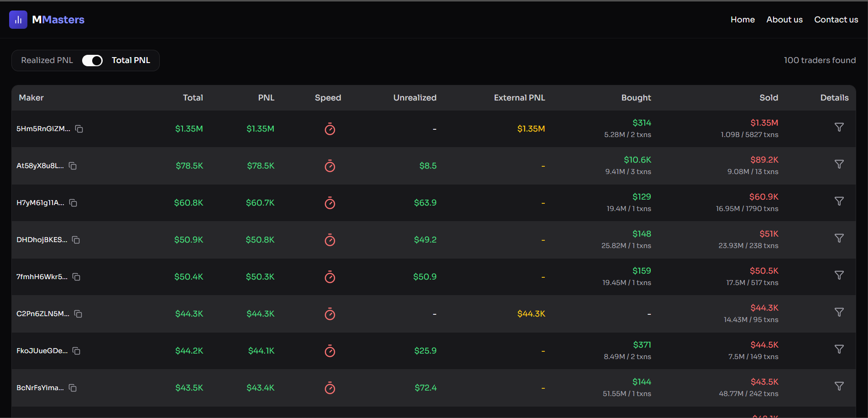
Task: Switch the PNL toggle to Realized PNL
Action: coord(93,60)
